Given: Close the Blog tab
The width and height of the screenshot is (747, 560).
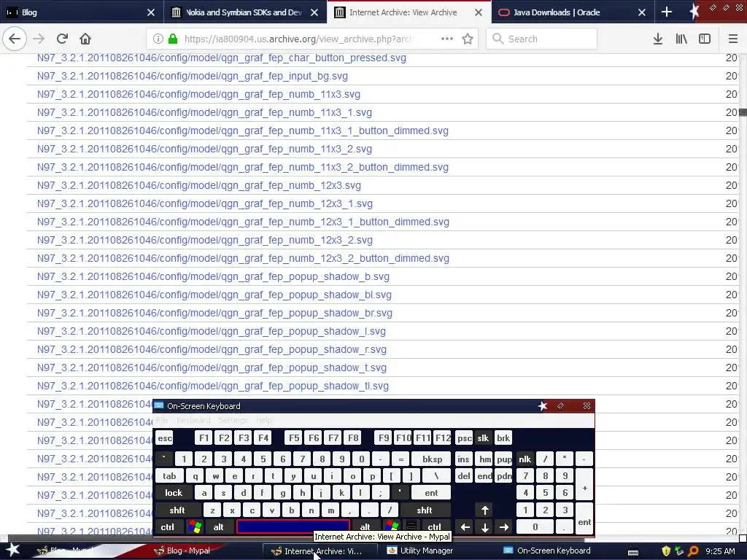Looking at the screenshot, I should pyautogui.click(x=150, y=12).
